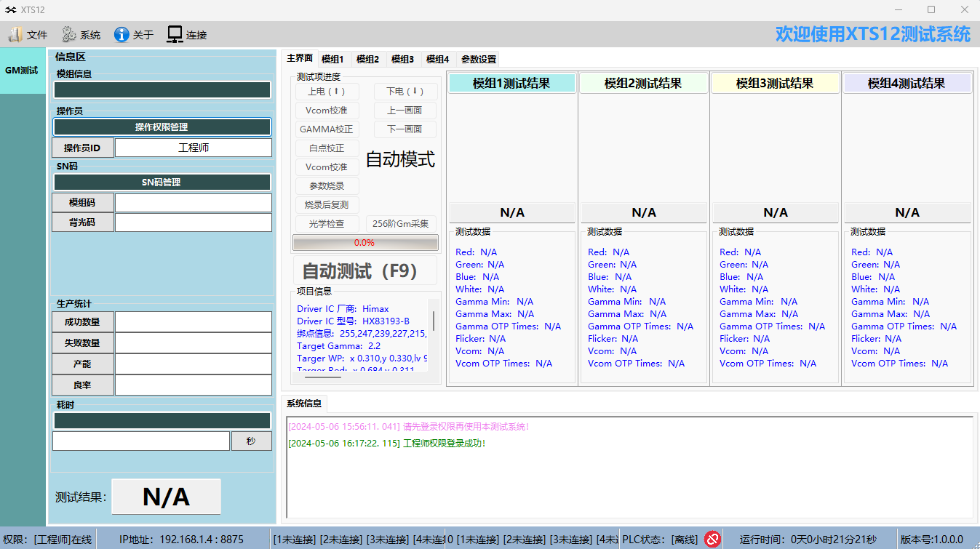Click the GAMMA校正 button

pyautogui.click(x=327, y=129)
